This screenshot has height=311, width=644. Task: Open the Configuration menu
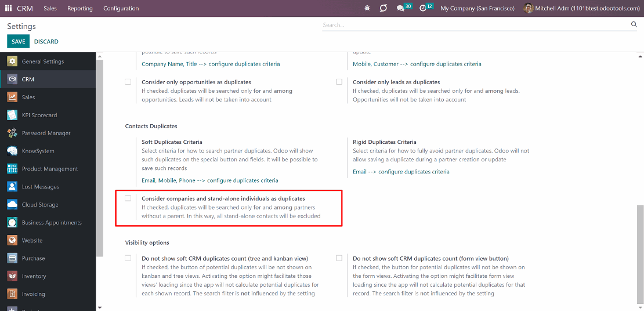coord(121,8)
